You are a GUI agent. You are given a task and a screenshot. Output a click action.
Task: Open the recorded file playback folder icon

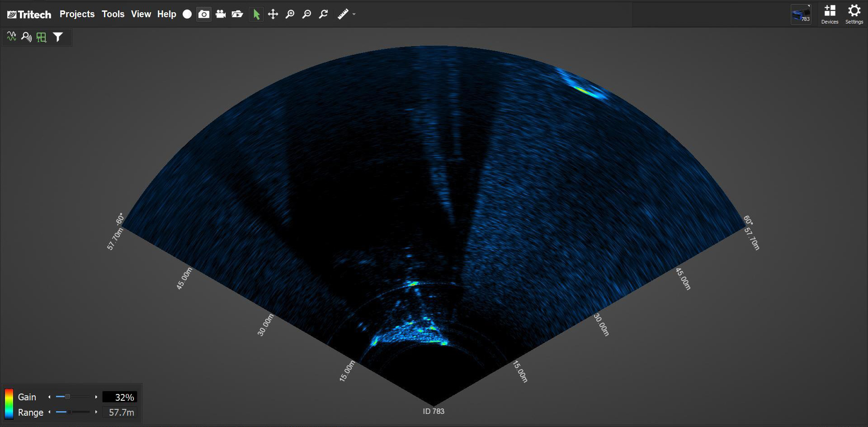point(237,14)
